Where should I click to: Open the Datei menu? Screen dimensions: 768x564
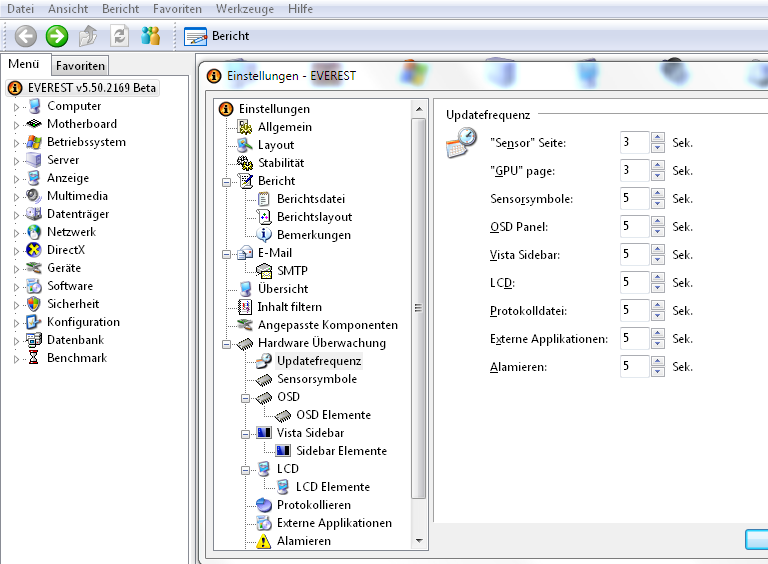coord(21,9)
